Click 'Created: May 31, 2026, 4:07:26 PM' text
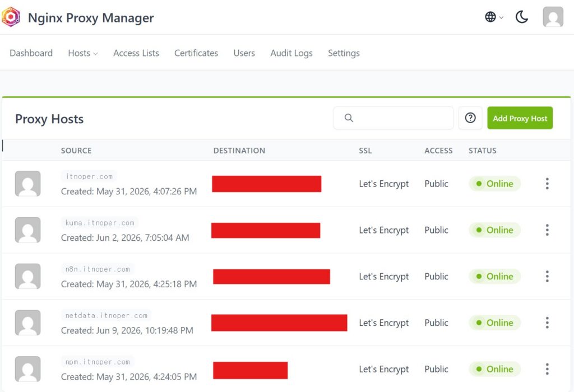 click(129, 192)
